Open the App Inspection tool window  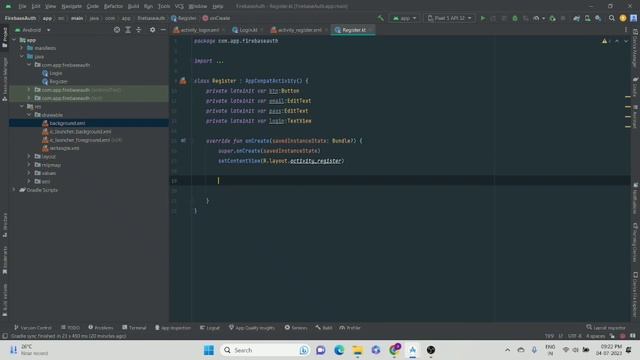[173, 328]
